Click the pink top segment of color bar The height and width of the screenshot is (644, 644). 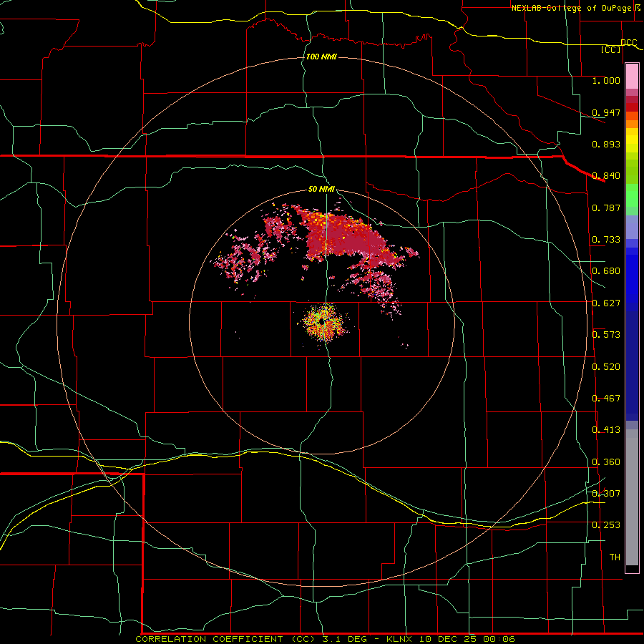[632, 76]
